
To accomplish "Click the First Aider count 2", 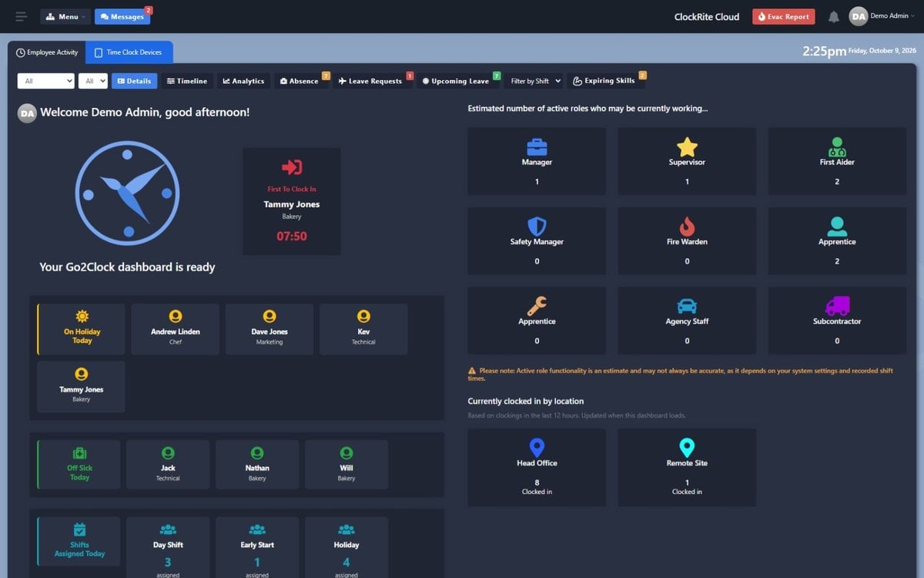I will (x=837, y=182).
